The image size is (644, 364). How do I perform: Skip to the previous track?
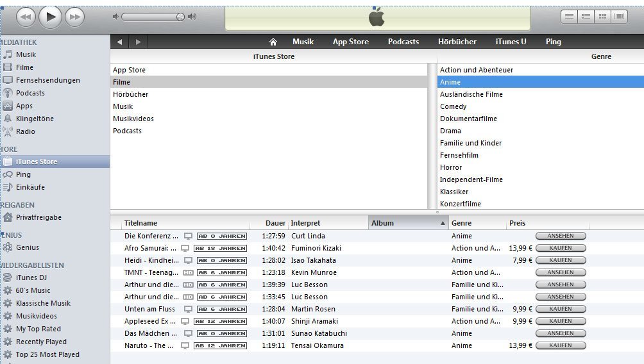[26, 17]
